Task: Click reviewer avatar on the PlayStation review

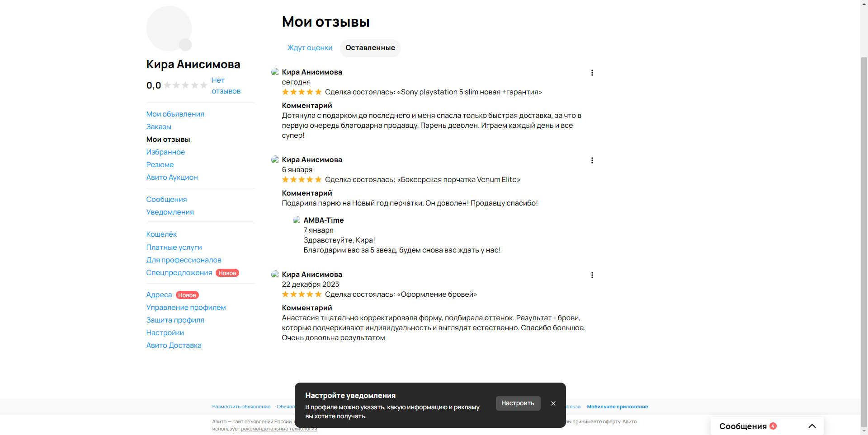Action: (x=275, y=72)
